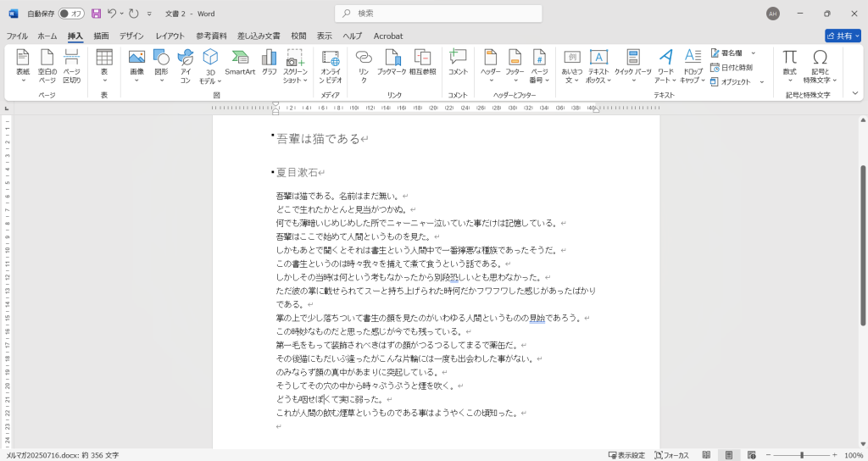Screen dimensions: 868x461
Task: Click the Save icon in title bar
Action: (x=97, y=14)
